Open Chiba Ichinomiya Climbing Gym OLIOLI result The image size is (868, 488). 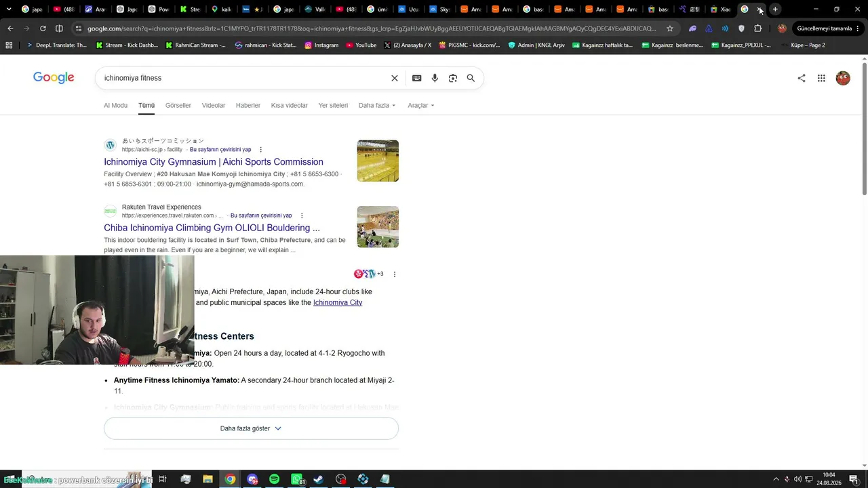pyautogui.click(x=212, y=228)
